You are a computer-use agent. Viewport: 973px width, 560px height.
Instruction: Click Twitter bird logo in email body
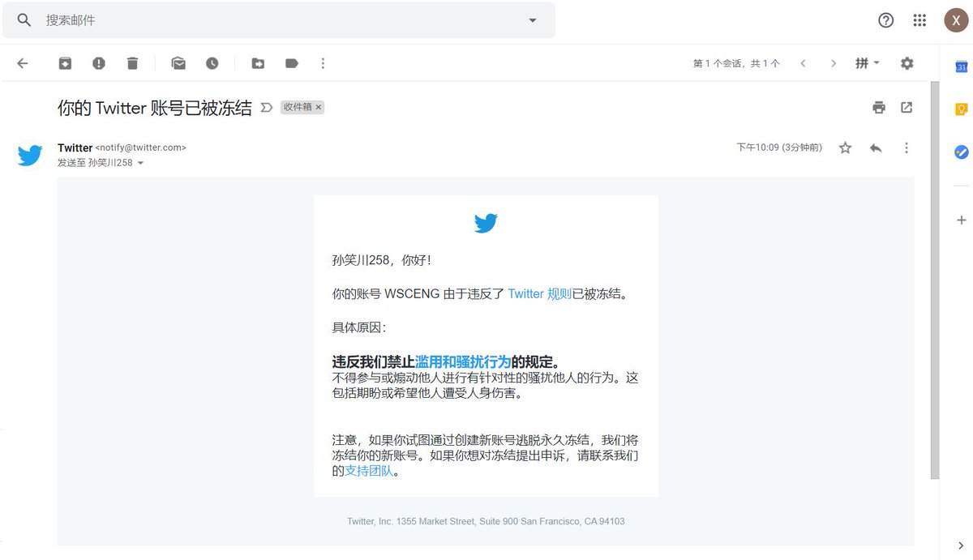[486, 223]
